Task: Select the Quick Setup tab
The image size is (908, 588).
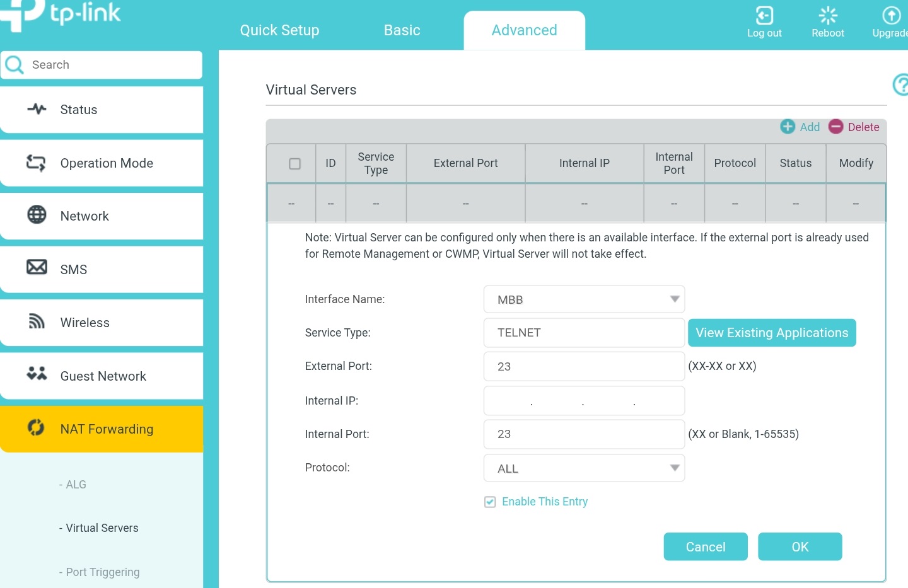Action: point(279,30)
